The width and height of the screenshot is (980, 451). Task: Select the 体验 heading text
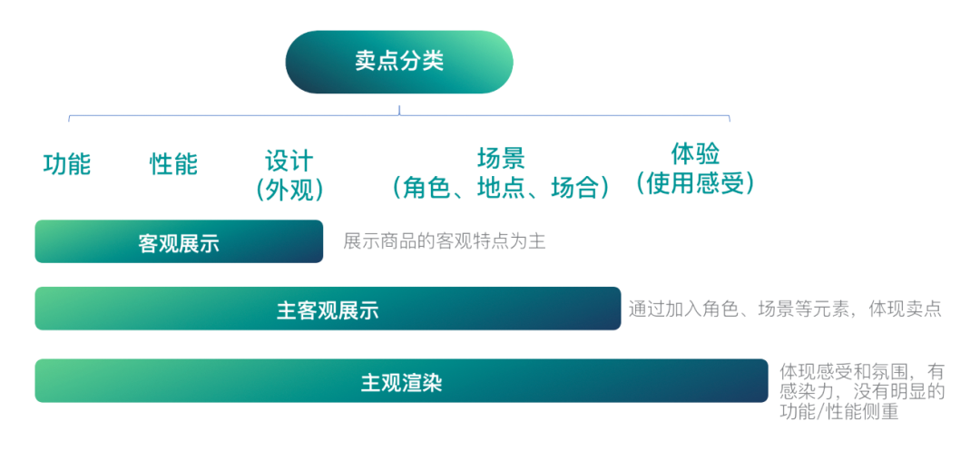(695, 152)
